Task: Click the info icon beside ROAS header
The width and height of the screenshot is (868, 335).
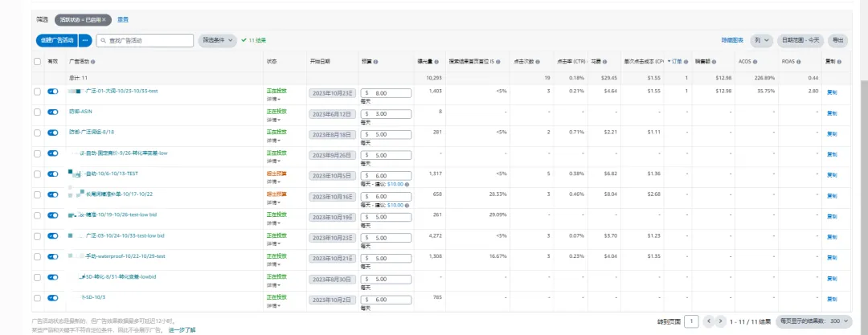Action: (798, 62)
